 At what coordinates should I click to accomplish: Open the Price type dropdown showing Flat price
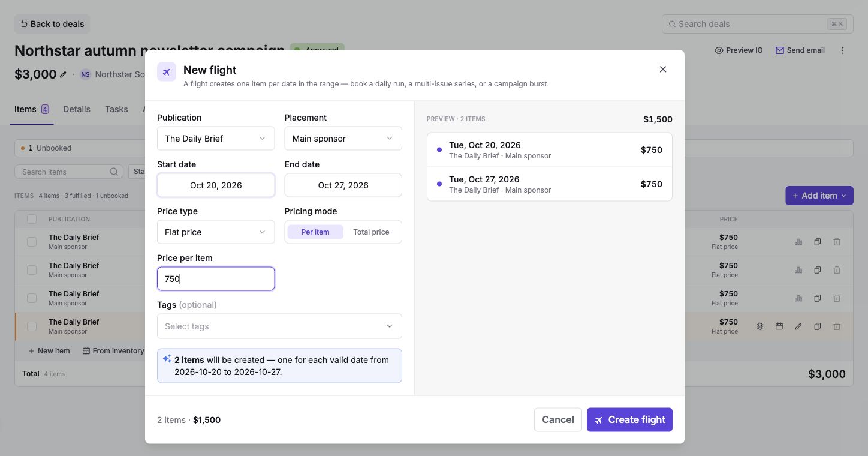coord(216,232)
